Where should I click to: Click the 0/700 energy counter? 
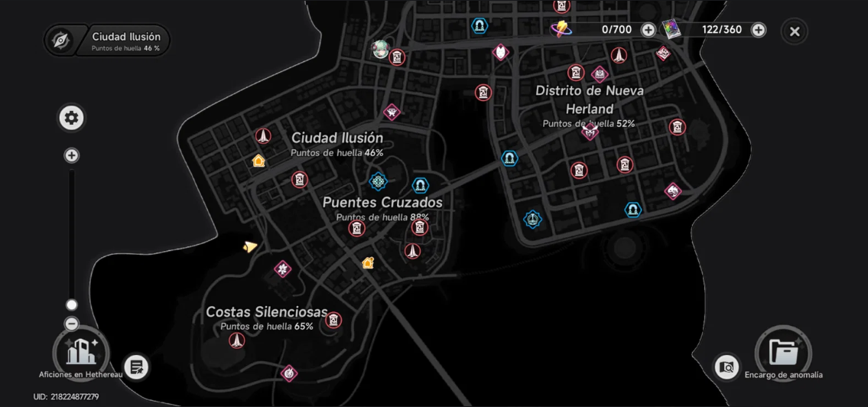point(616,30)
